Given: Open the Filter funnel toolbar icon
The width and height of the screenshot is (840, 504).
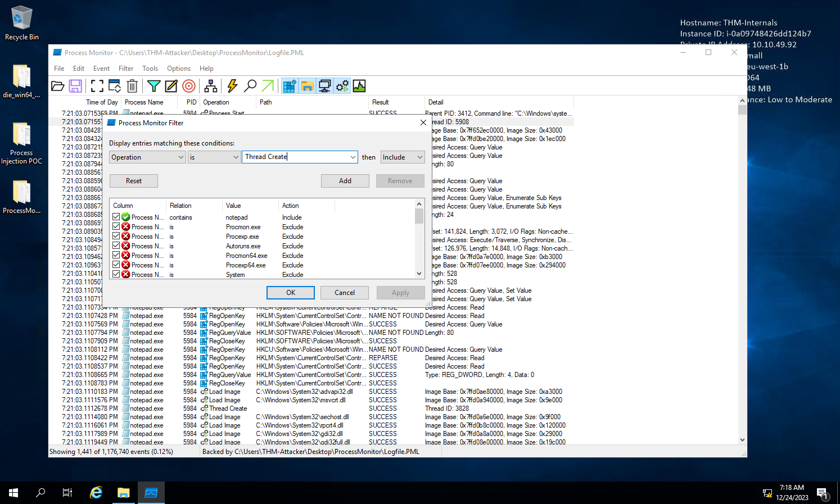Looking at the screenshot, I should pos(153,86).
